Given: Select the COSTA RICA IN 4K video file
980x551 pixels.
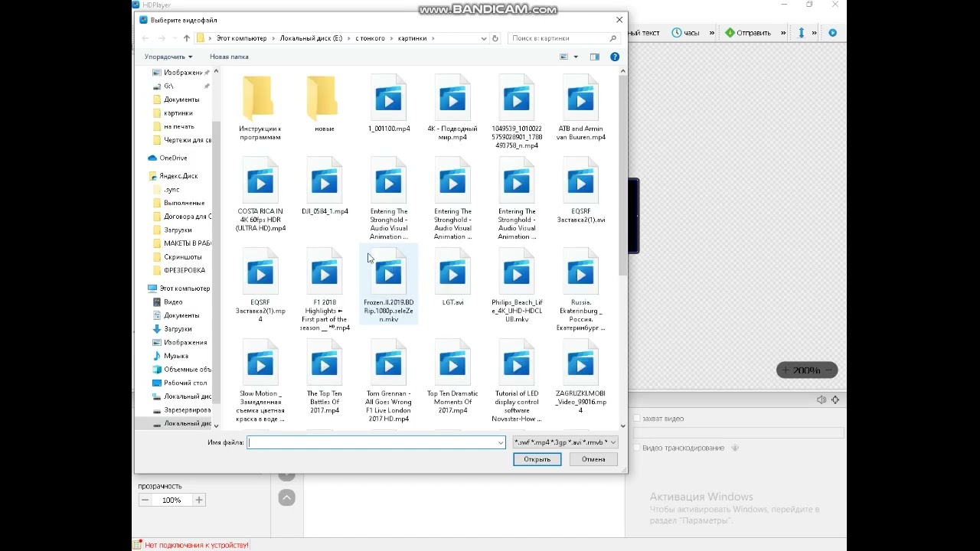Looking at the screenshot, I should [260, 194].
